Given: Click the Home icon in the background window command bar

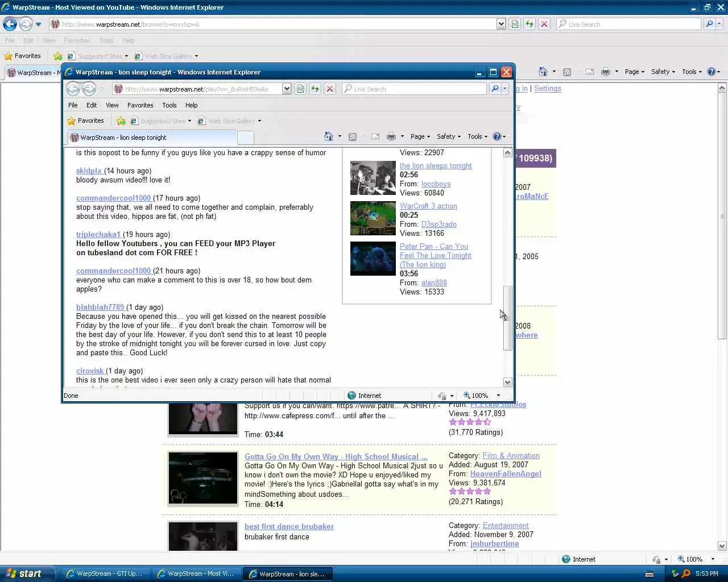Looking at the screenshot, I should 543,72.
